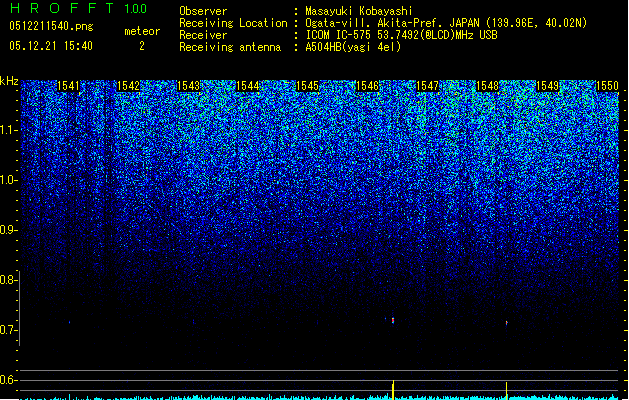This screenshot has width=629, height=400.
Task: Click the Ogata-vill. Akita-Pref. JAPAN location text
Action: coord(446,23)
